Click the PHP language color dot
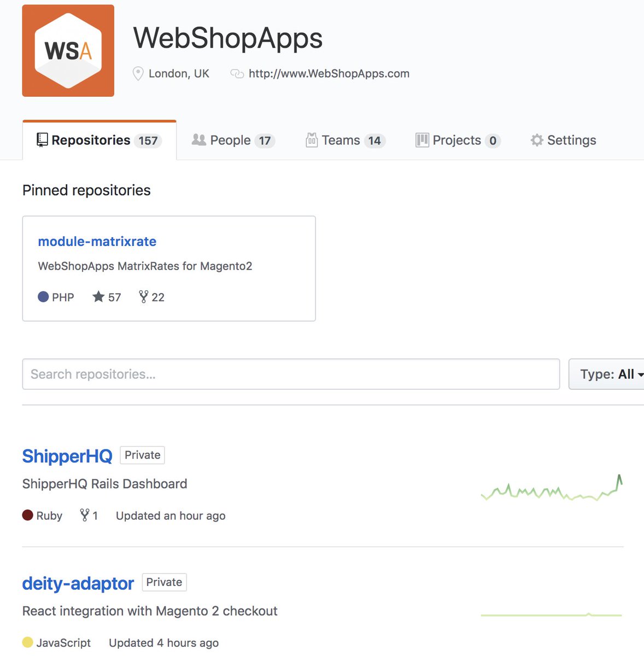 (x=44, y=297)
